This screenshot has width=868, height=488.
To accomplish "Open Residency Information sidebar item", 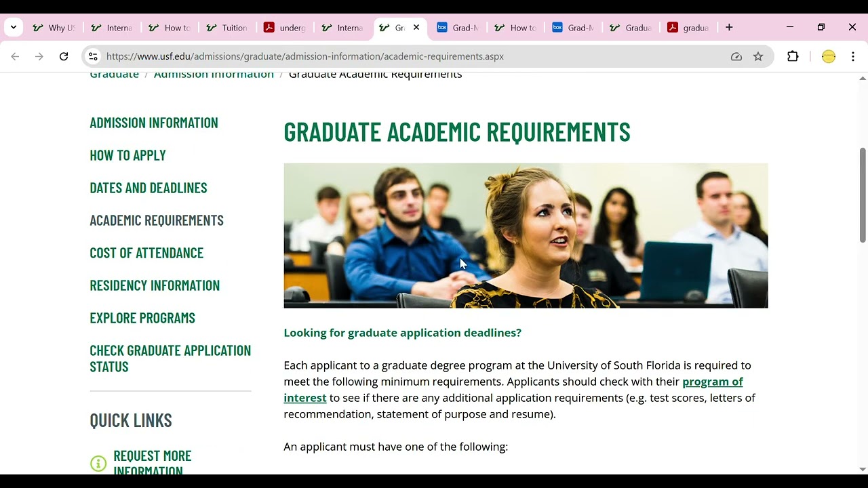I will (x=155, y=285).
